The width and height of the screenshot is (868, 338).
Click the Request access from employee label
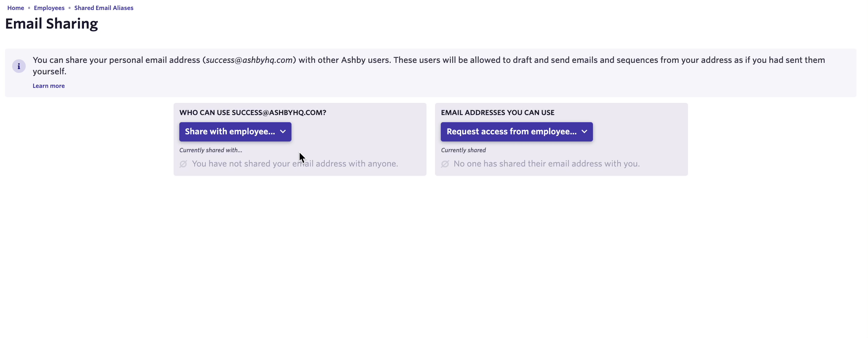(511, 131)
